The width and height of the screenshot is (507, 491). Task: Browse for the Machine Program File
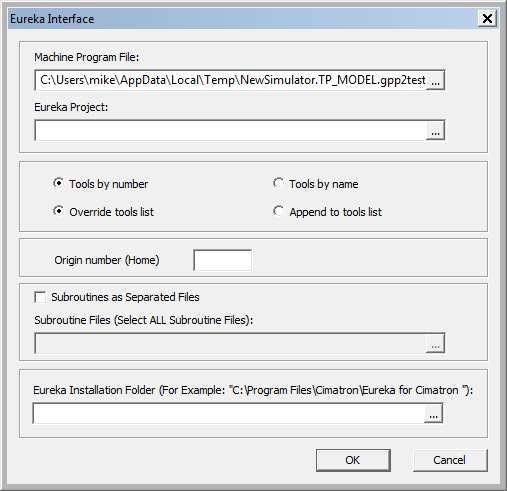click(x=435, y=80)
